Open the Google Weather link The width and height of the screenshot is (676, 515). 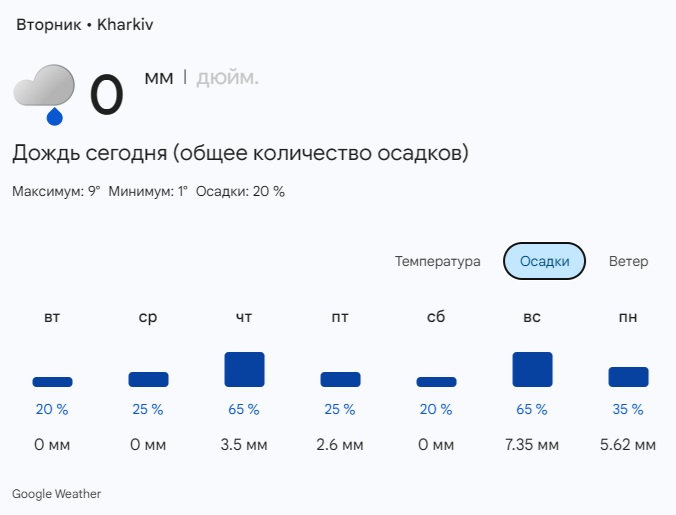click(x=56, y=494)
